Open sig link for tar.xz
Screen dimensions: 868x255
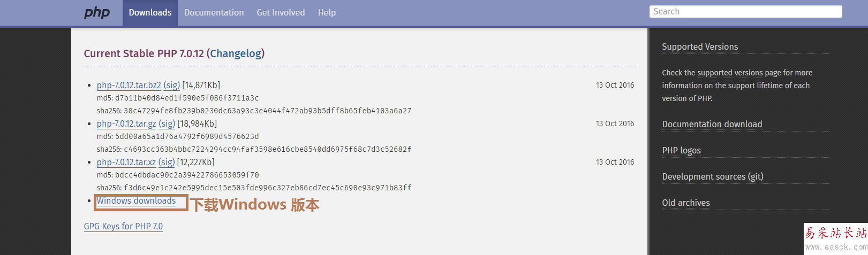(167, 162)
